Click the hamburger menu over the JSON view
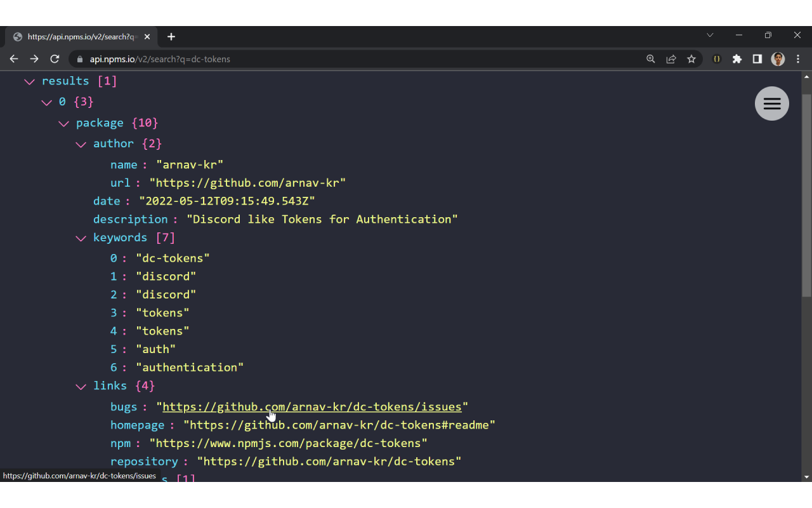This screenshot has height=508, width=812. 771,104
